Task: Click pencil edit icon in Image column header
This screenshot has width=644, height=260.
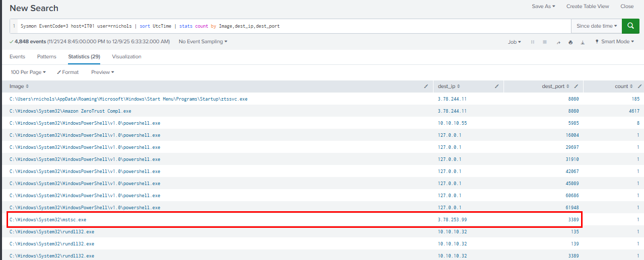Action: [x=426, y=86]
